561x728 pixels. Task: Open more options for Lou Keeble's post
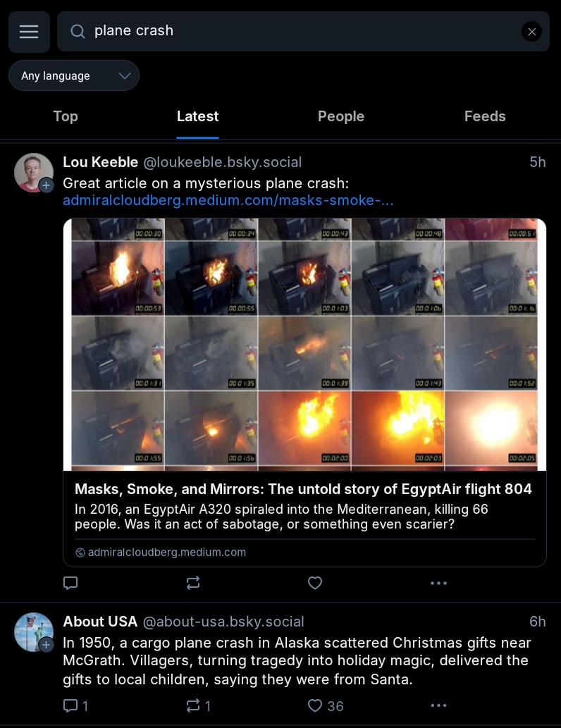438,583
